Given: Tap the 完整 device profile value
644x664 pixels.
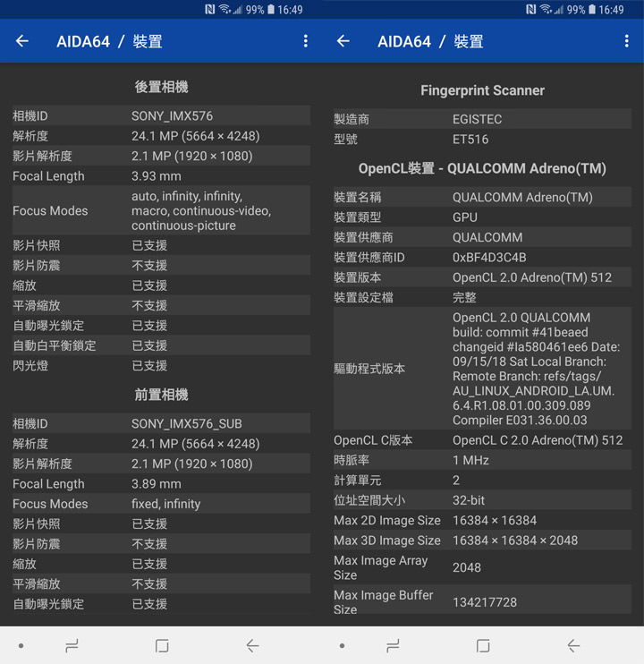Looking at the screenshot, I should pyautogui.click(x=464, y=298).
